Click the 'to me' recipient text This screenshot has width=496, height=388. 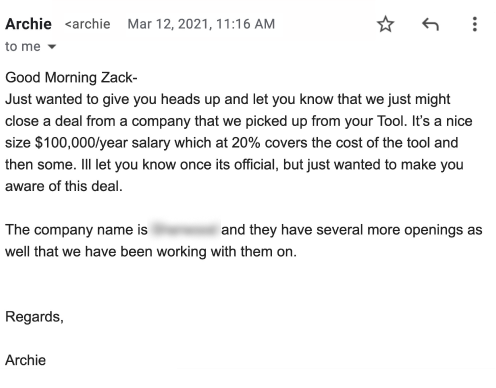[23, 46]
